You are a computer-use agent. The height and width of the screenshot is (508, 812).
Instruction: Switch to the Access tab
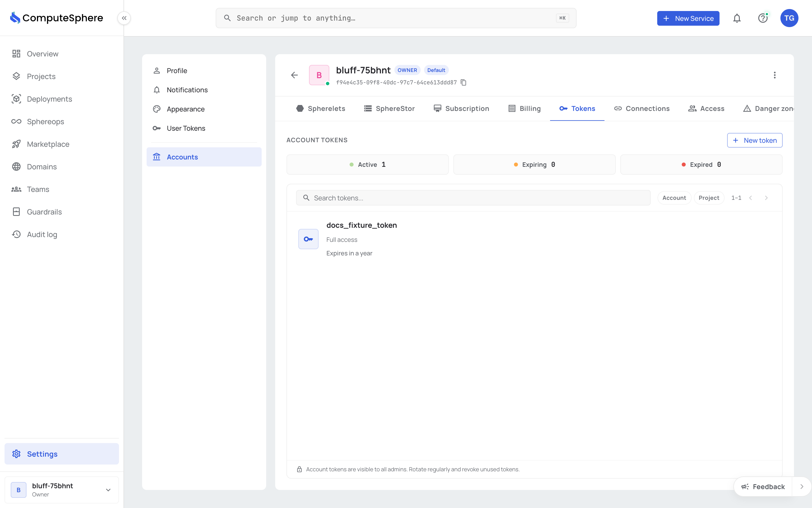(x=706, y=109)
